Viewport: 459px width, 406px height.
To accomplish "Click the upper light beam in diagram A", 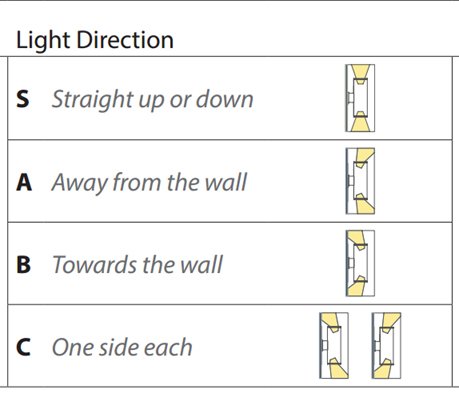I will pos(365,155).
